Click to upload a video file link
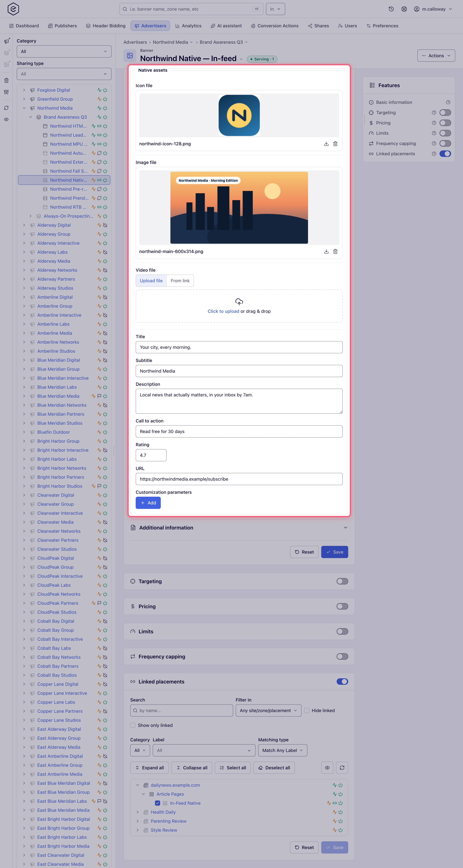The image size is (463, 868). 223,311
